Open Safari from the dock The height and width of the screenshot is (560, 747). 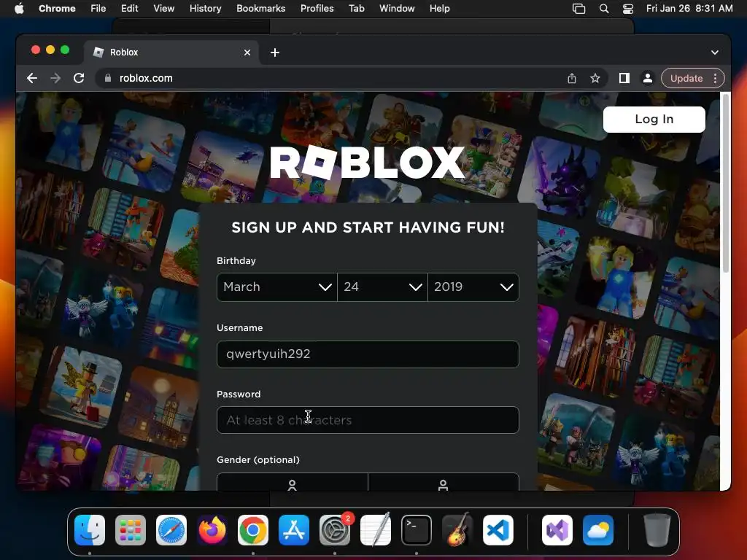171,530
